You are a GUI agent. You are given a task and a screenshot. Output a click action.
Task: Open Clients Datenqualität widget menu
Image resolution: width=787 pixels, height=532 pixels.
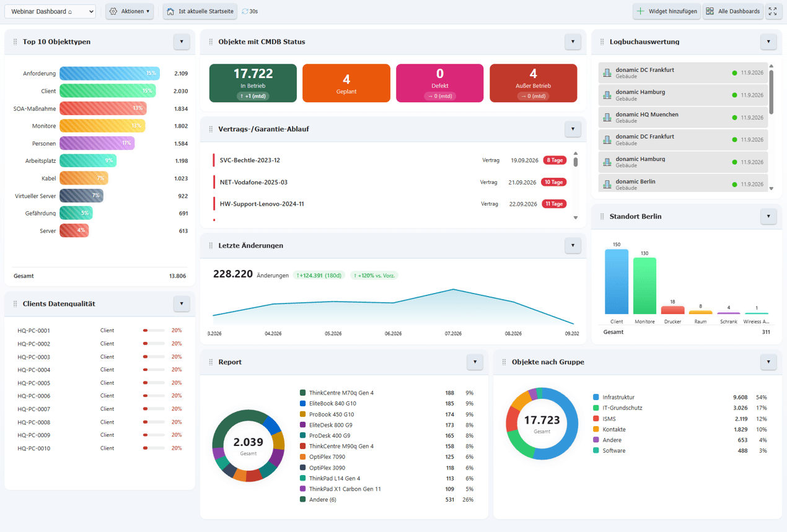pos(182,303)
